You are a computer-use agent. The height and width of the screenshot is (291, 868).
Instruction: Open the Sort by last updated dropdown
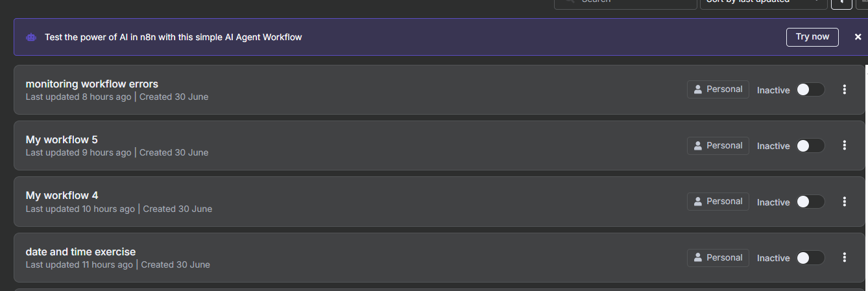(763, 3)
